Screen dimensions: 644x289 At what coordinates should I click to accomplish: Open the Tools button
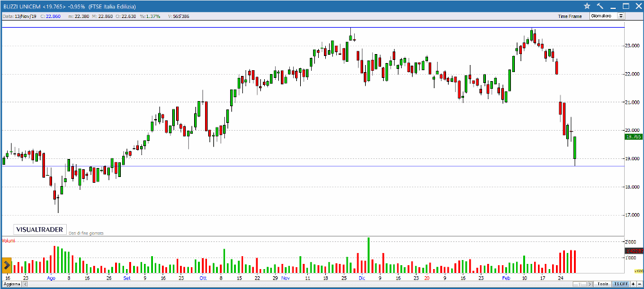(x=602, y=284)
